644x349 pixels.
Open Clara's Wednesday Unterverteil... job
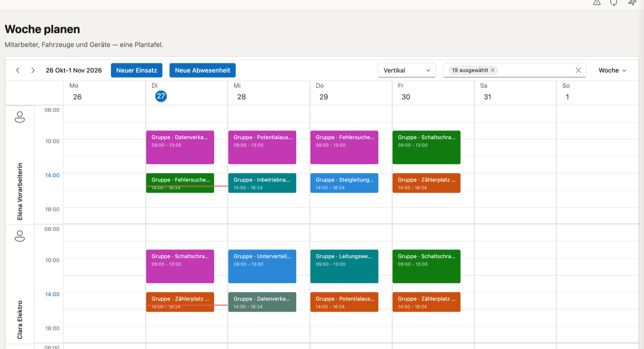click(262, 266)
